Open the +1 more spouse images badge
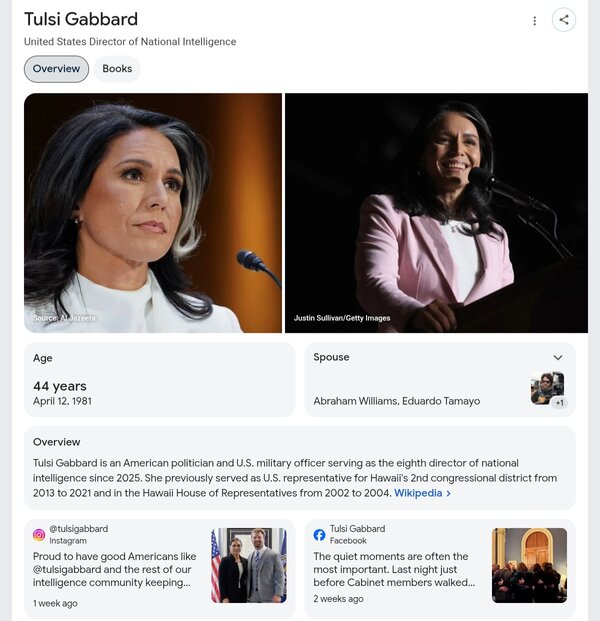The height and width of the screenshot is (621, 600). point(559,403)
